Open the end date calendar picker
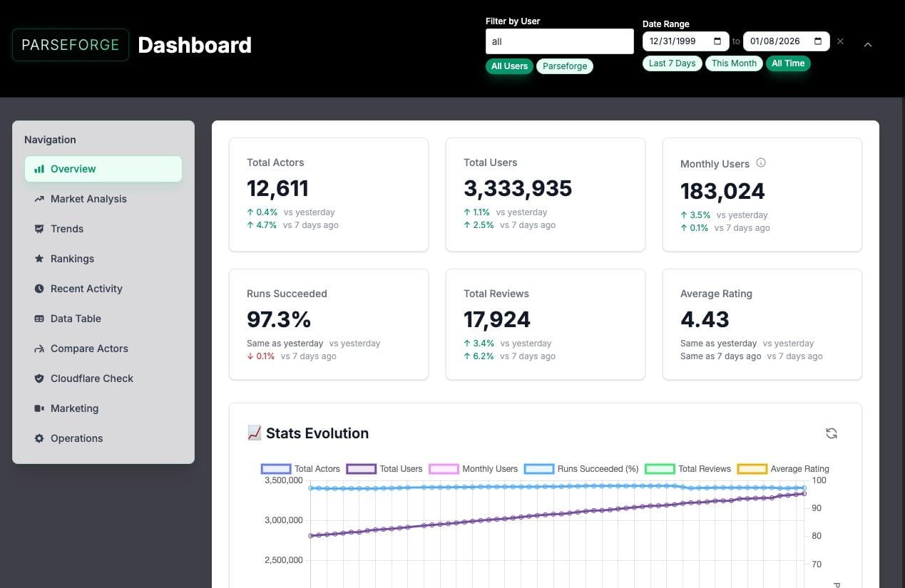This screenshot has width=905, height=588. (x=816, y=41)
